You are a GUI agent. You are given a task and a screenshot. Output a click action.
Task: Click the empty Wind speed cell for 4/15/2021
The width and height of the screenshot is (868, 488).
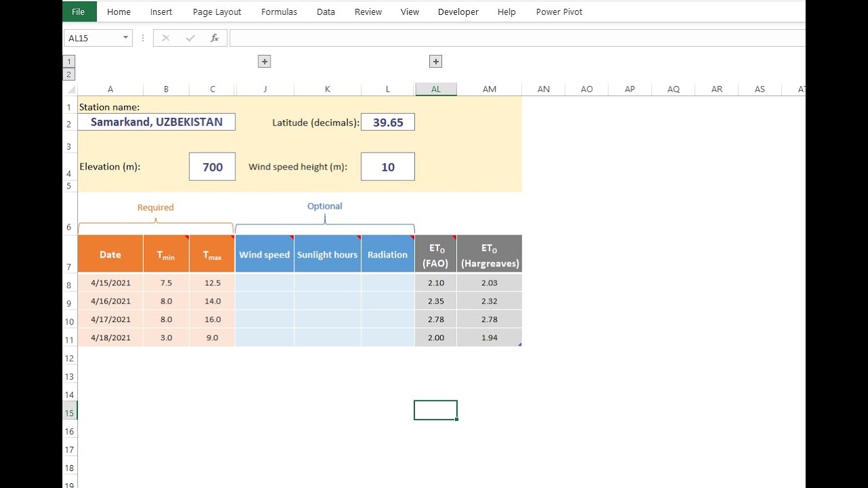pyautogui.click(x=264, y=283)
